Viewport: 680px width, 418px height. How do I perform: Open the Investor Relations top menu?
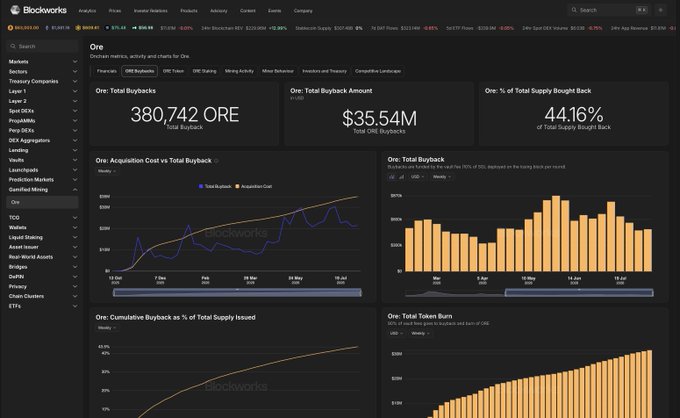point(150,10)
